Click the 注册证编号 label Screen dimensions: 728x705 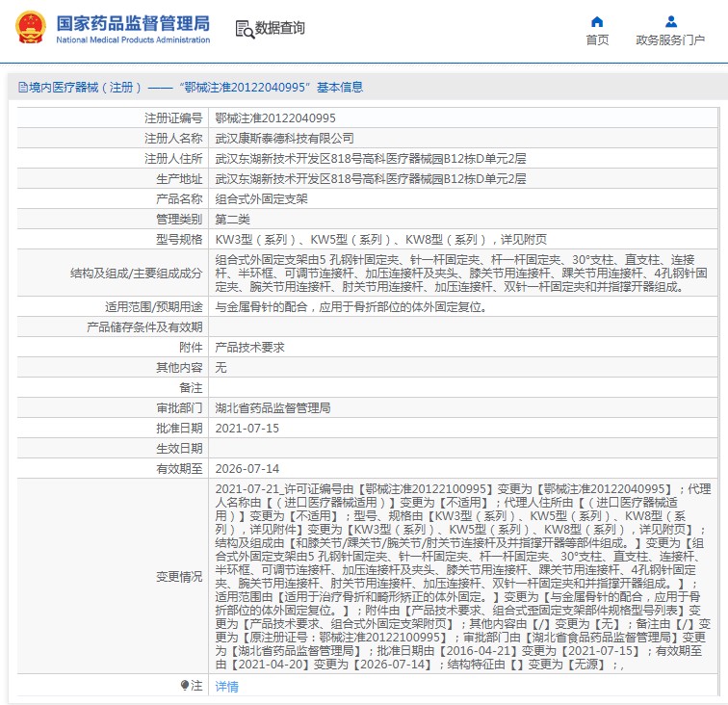(x=173, y=117)
